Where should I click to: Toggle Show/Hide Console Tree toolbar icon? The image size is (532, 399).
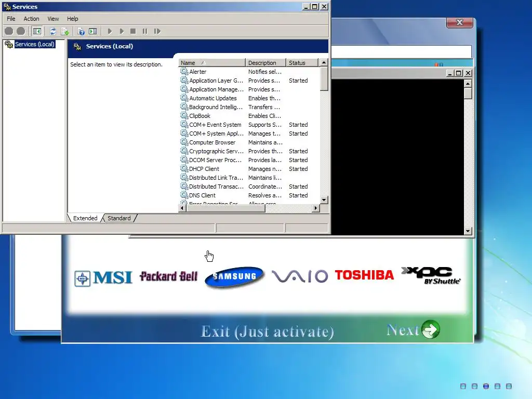click(x=37, y=31)
